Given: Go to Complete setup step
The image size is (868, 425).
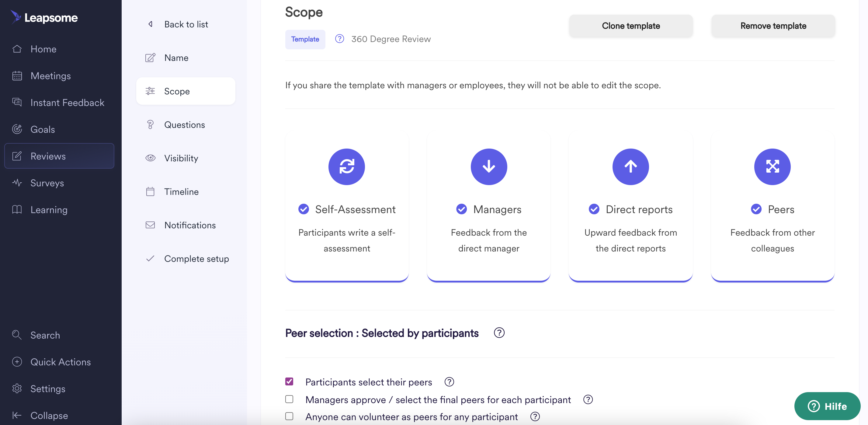Looking at the screenshot, I should coord(186,258).
